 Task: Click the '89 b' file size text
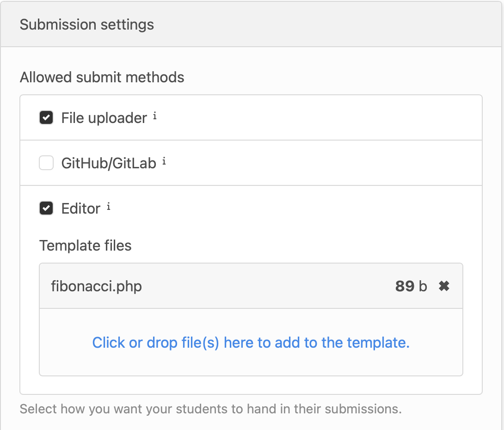click(x=411, y=286)
